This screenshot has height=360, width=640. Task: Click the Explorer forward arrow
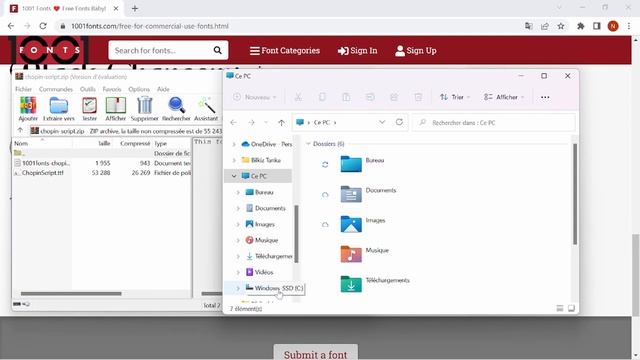click(x=251, y=122)
